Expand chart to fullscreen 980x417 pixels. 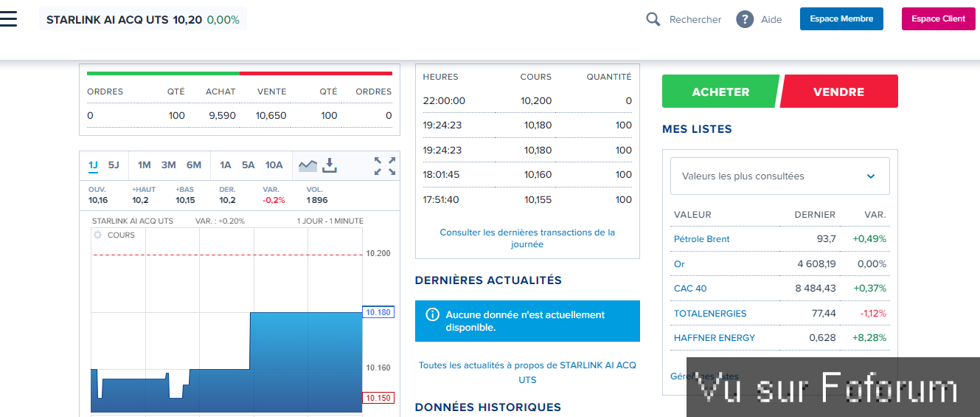tap(384, 166)
